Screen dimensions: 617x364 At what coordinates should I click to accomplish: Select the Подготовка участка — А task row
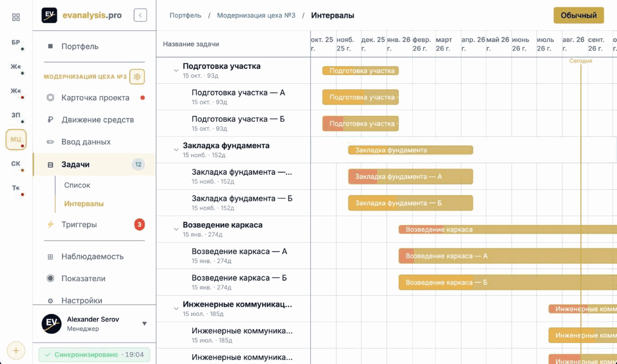pyautogui.click(x=233, y=97)
